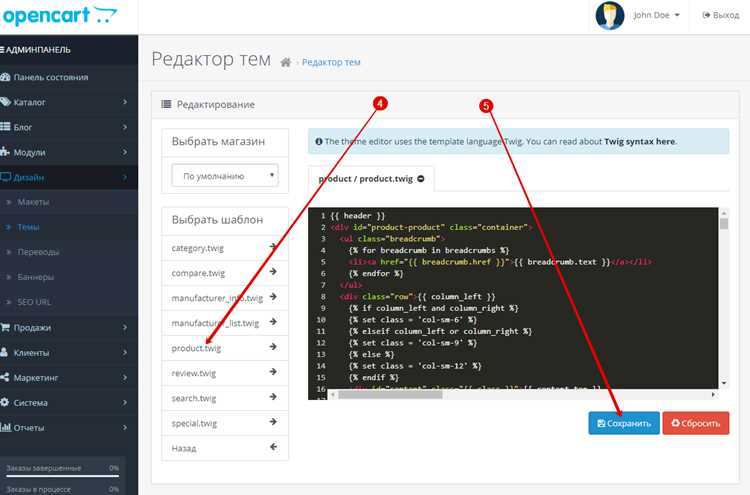Click the home breadcrumb icon
This screenshot has height=495, width=750.
286,62
